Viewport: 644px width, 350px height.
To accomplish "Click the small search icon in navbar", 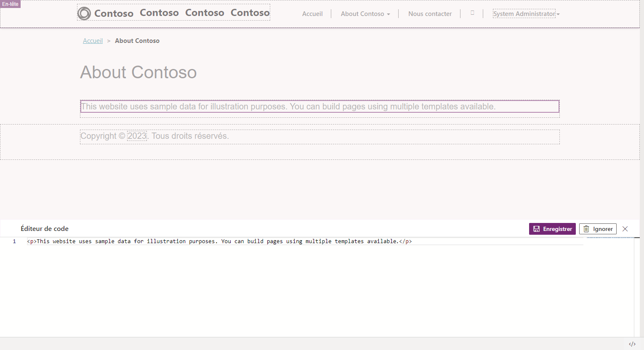I will point(472,13).
